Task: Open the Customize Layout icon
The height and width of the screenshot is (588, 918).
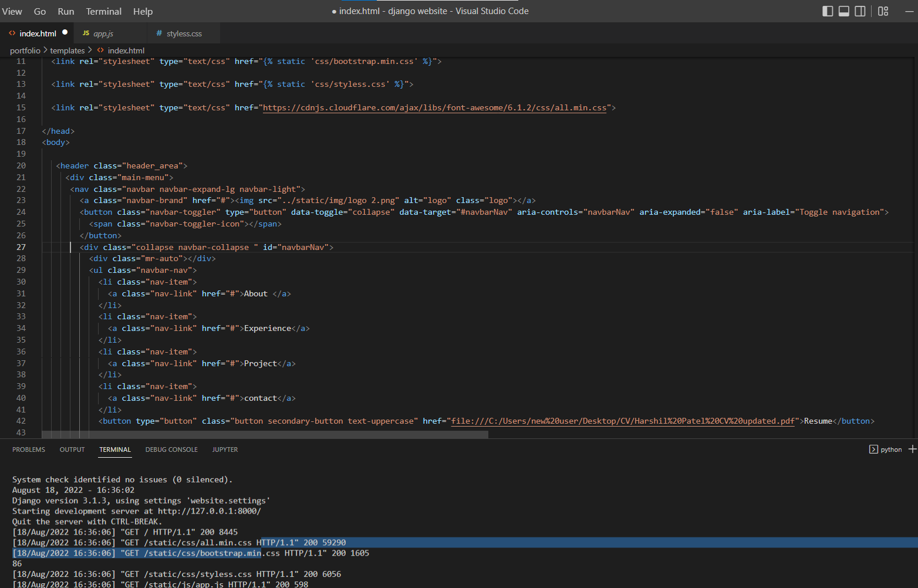Action: 883,11
